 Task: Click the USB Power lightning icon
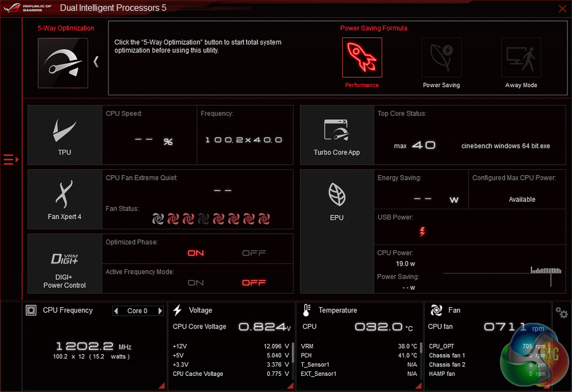click(422, 231)
